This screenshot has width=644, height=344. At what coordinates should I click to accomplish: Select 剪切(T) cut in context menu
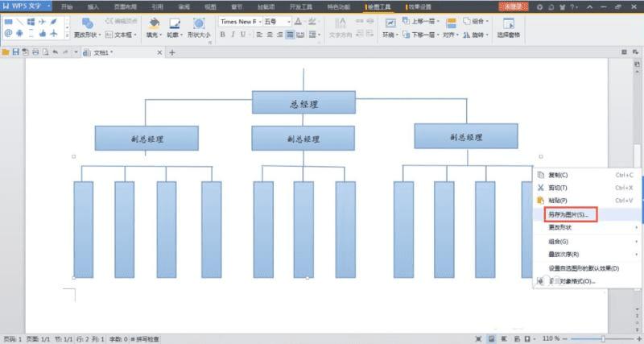coord(587,188)
